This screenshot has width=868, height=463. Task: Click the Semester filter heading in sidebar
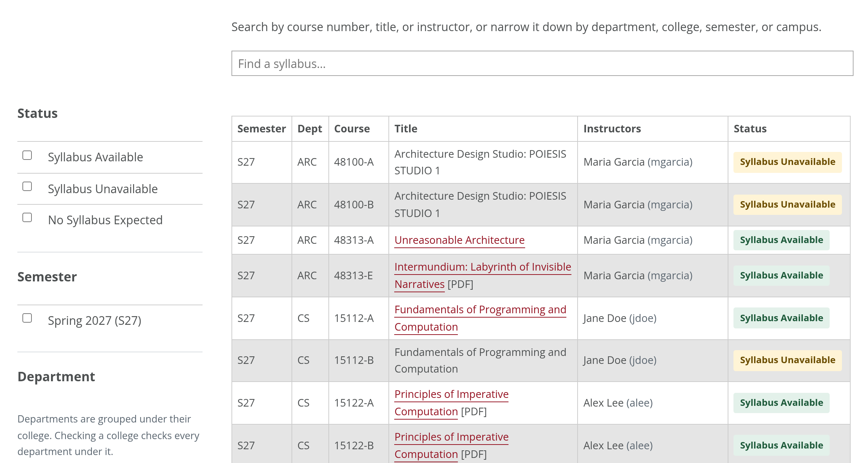coord(47,277)
